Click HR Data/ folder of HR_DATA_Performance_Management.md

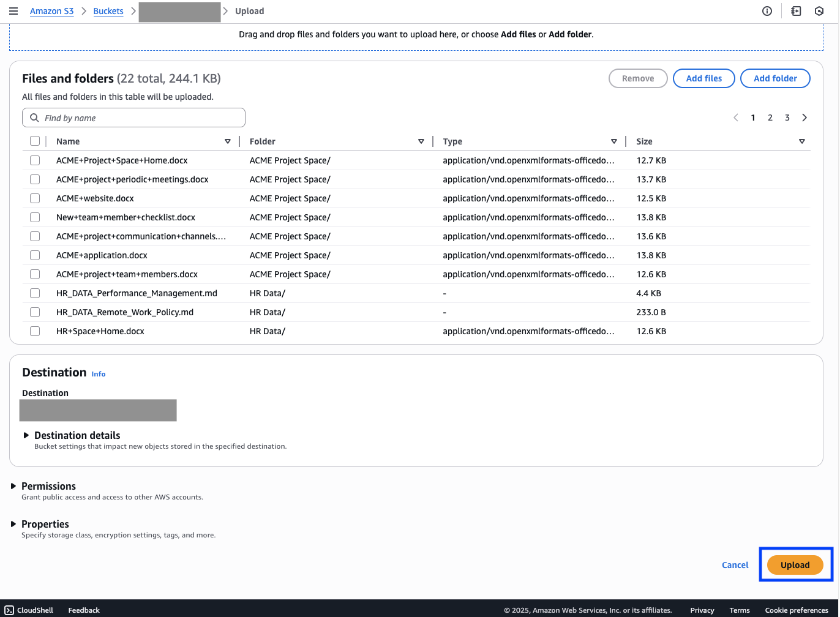point(268,293)
